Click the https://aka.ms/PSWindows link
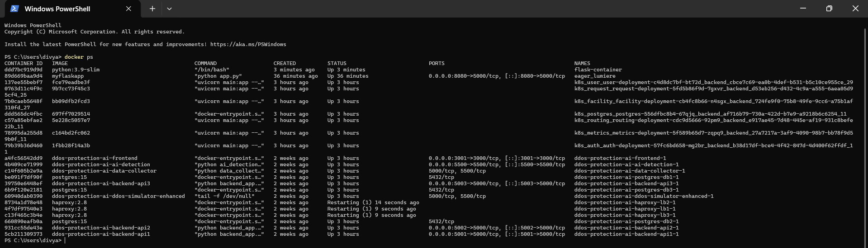This screenshot has height=248, width=868. (x=248, y=44)
